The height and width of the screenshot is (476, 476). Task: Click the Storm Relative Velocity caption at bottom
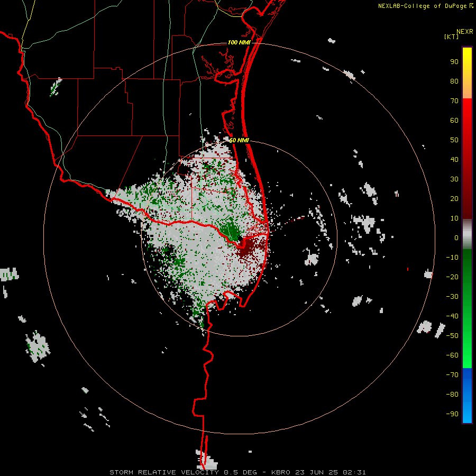(x=237, y=472)
